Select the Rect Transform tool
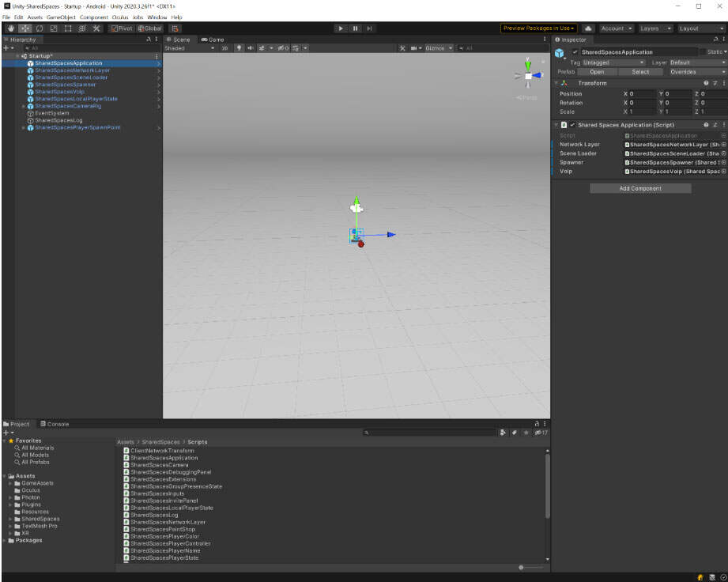728x582 pixels. 68,28
